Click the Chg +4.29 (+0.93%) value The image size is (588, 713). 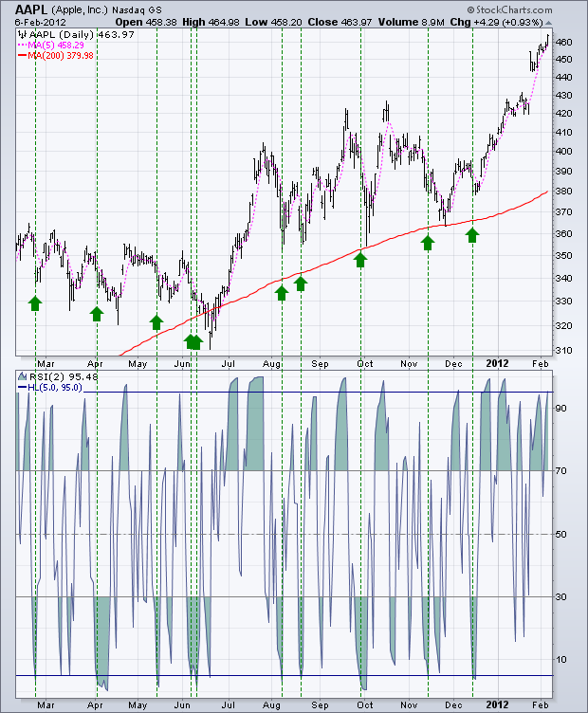[497, 23]
